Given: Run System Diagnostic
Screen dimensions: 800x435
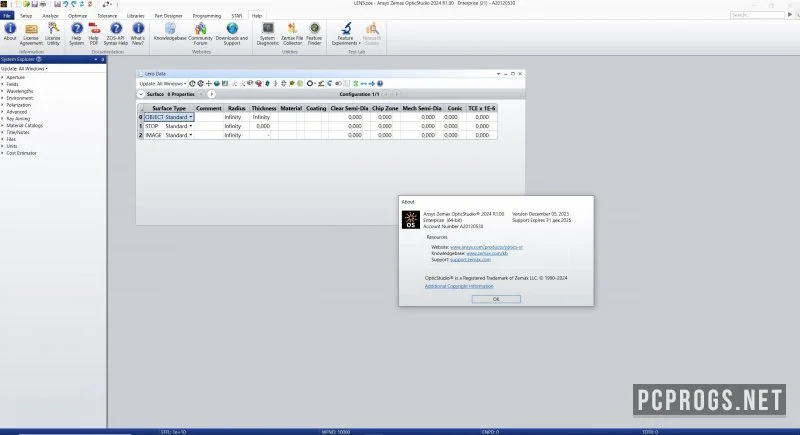Looking at the screenshot, I should tap(268, 34).
